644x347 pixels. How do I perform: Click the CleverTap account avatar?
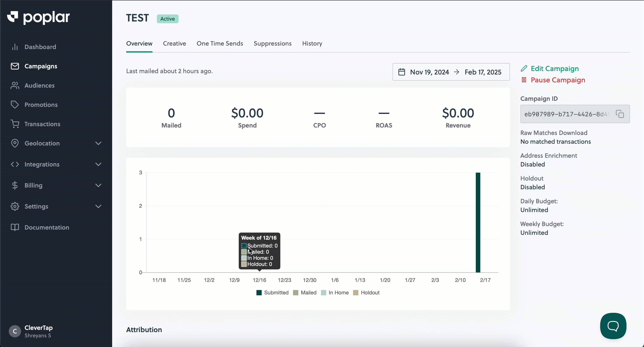coord(15,331)
